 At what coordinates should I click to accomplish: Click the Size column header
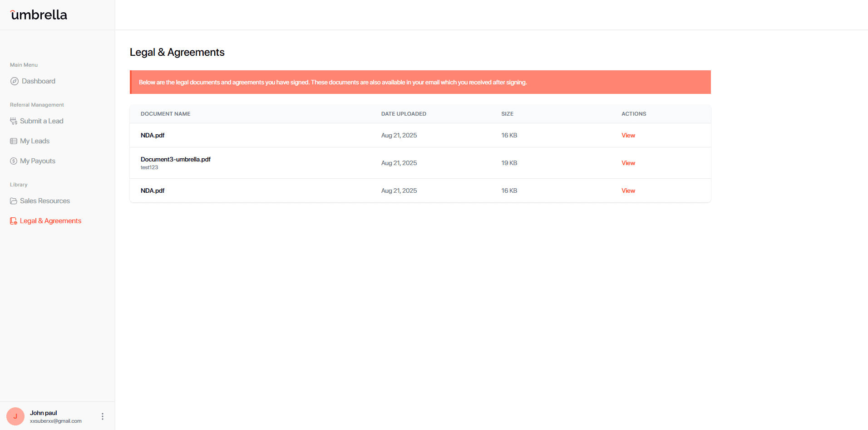[x=507, y=114]
